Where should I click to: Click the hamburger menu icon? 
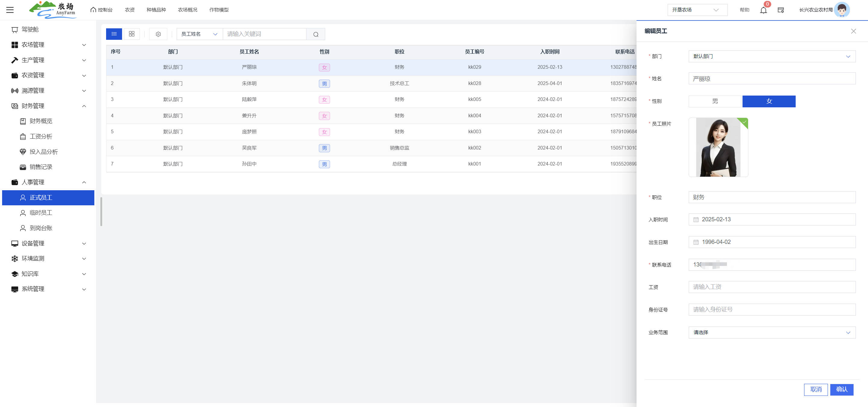pos(10,10)
